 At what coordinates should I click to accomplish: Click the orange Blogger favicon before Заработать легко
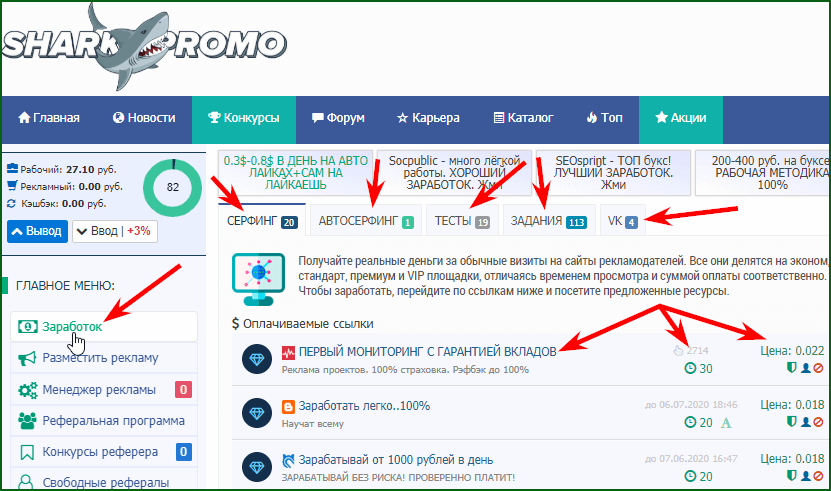pos(288,407)
